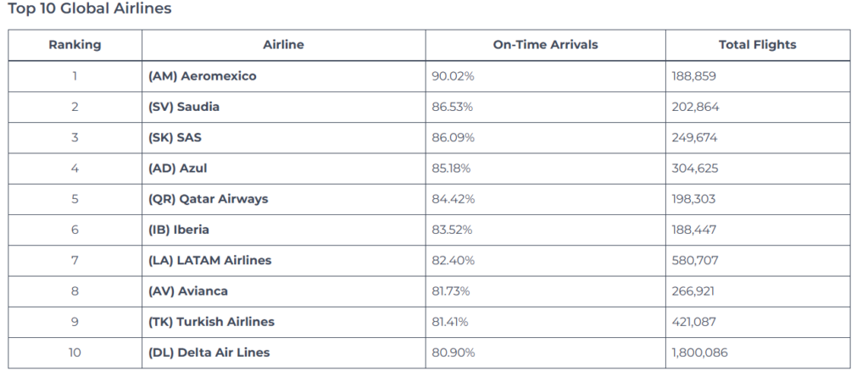Select the (SV) Saudia airline cell

click(184, 107)
